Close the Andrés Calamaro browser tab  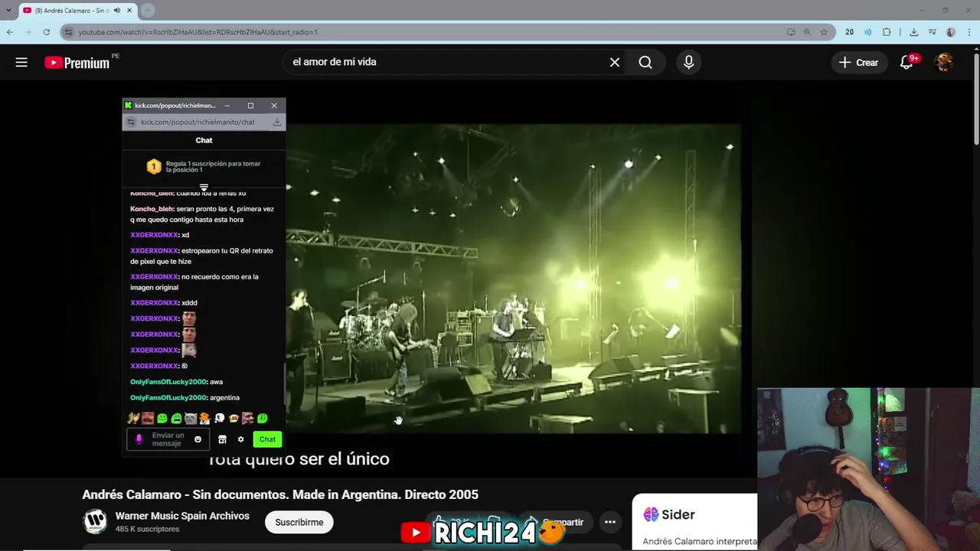[x=129, y=11]
